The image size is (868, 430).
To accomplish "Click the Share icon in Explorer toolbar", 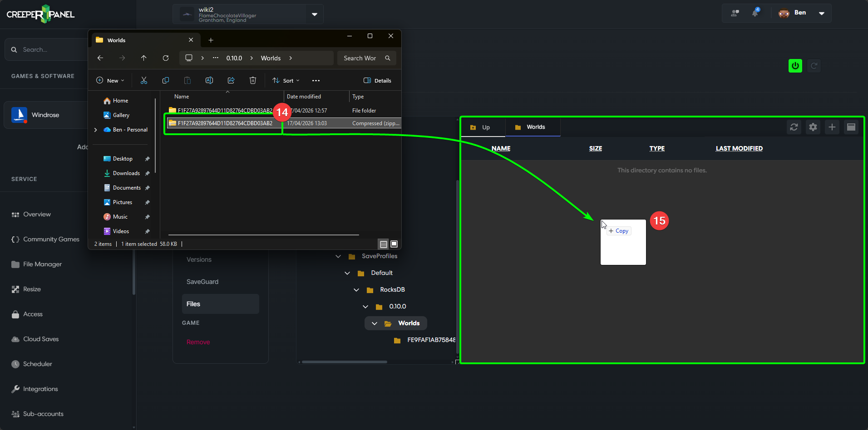I will coord(231,81).
